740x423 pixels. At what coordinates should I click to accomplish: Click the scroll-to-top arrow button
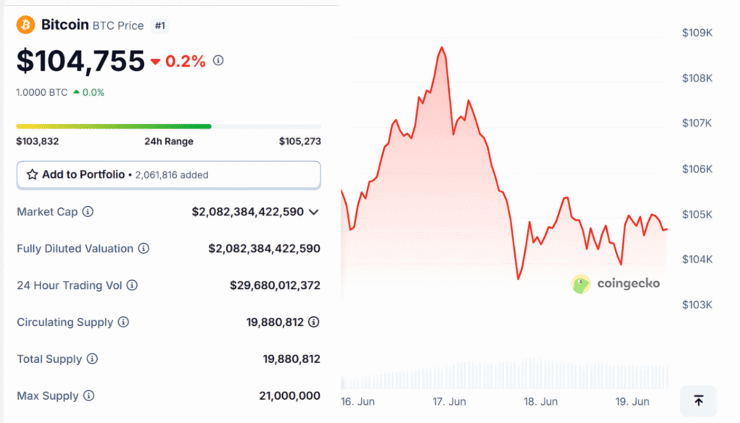698,401
